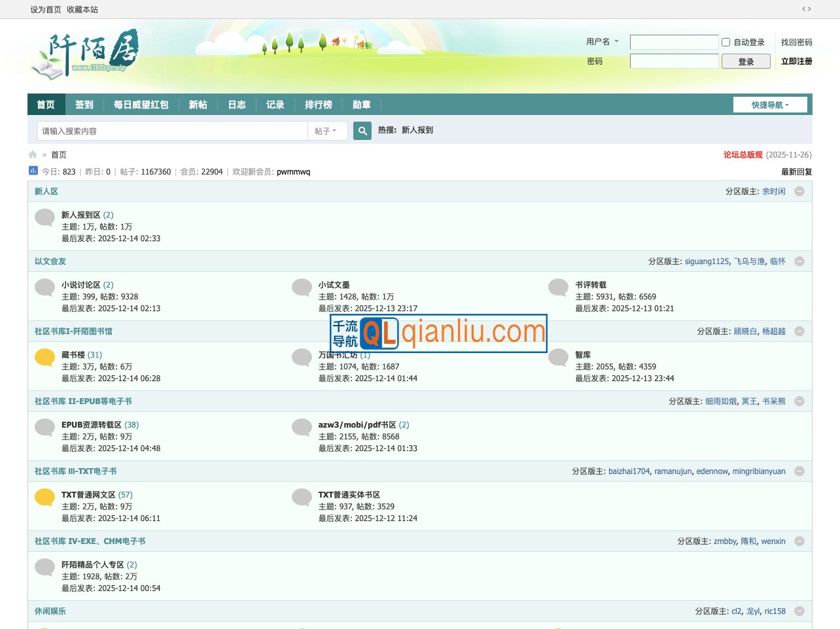
Task: Open the 签到 navigation tab
Action: pos(84,105)
